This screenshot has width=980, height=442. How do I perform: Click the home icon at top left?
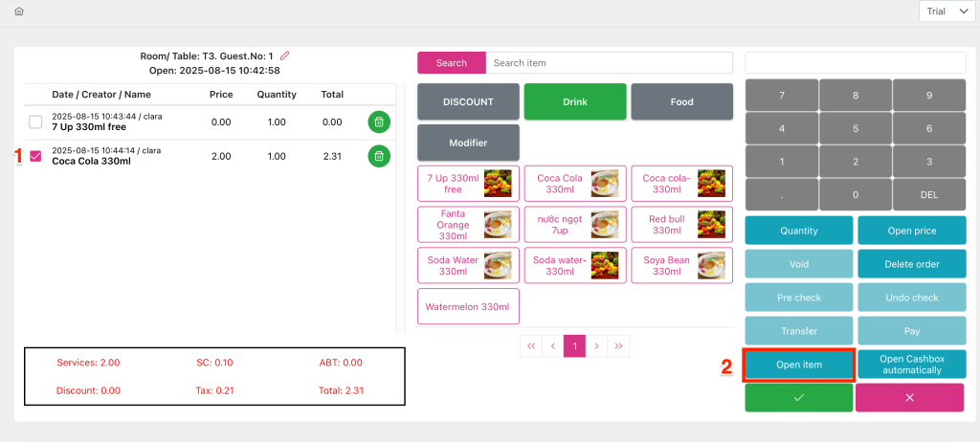[19, 11]
